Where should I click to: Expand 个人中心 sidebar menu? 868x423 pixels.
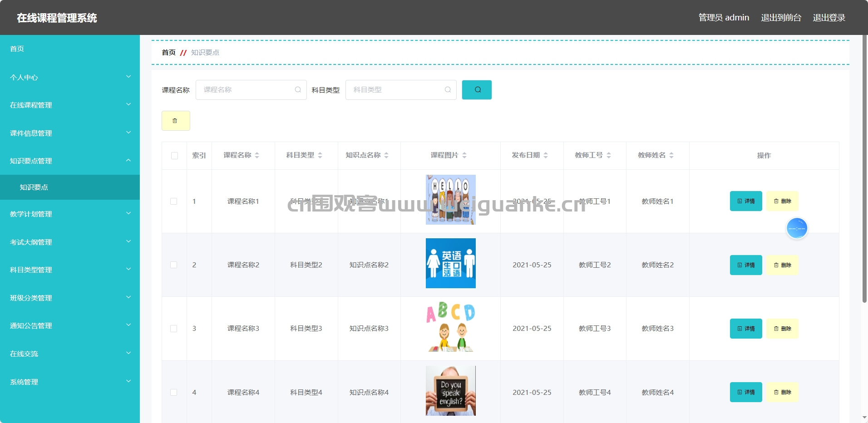pos(70,77)
